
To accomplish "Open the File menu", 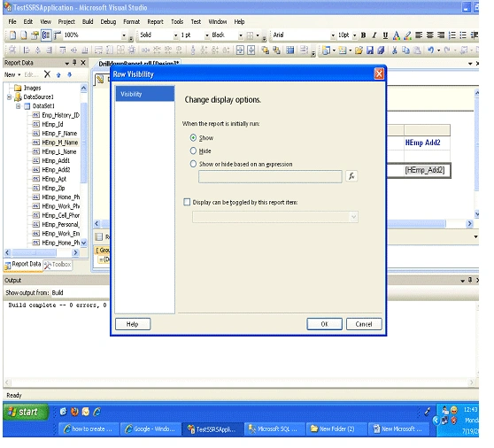I will tap(12, 22).
